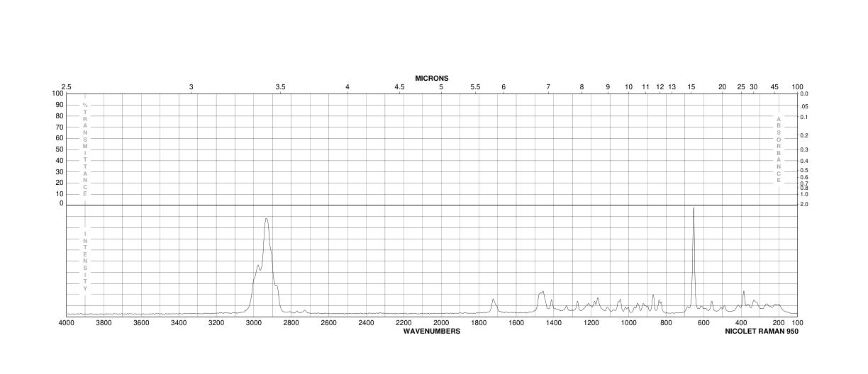The height and width of the screenshot is (374, 868).
Task: Click the WAVENUMBERS axis label
Action: (432, 331)
